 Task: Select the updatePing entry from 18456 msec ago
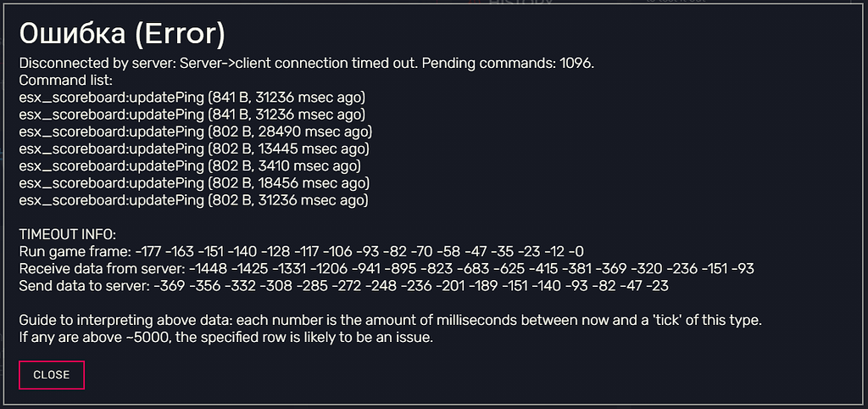[x=194, y=182]
